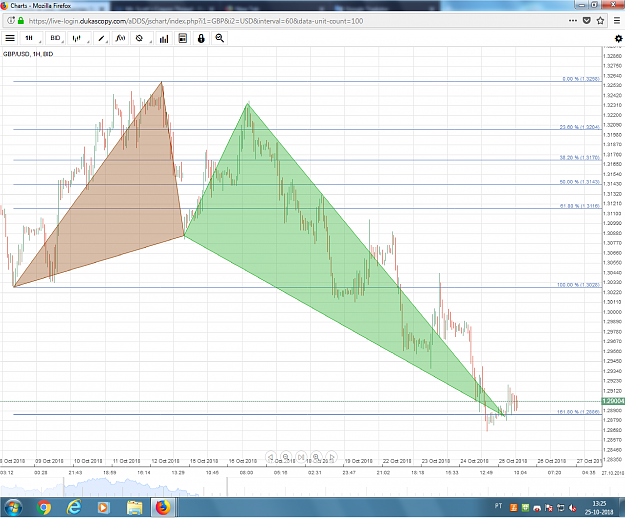
Task: Click the 22 Oct 2018 date axis label
Action: coord(397,461)
